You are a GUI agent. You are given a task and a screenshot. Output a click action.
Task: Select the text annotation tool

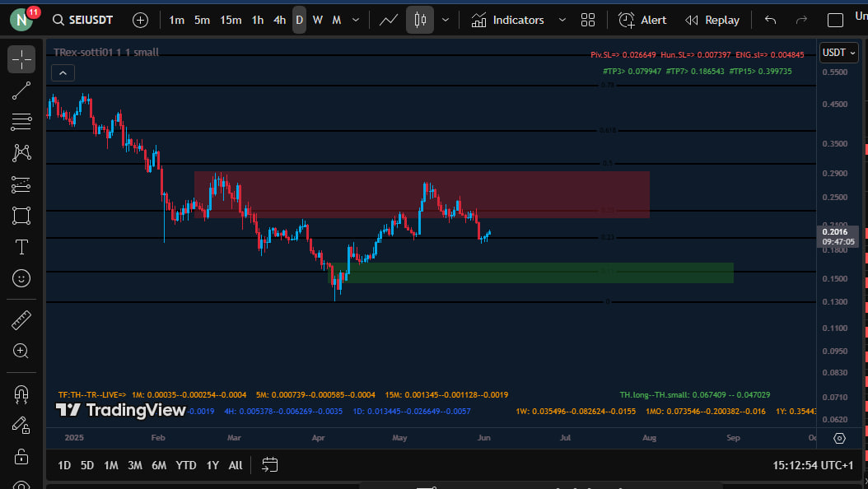(x=21, y=247)
